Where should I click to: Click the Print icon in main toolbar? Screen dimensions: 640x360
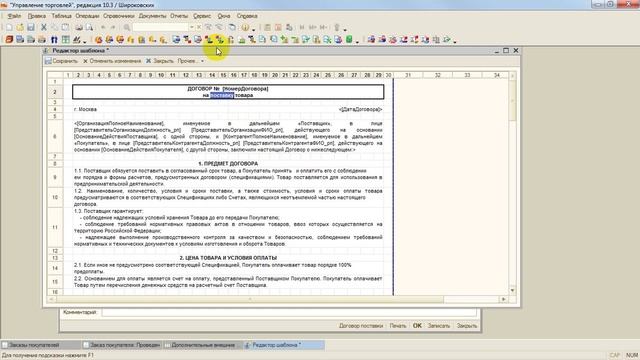pyautogui.click(x=78, y=27)
